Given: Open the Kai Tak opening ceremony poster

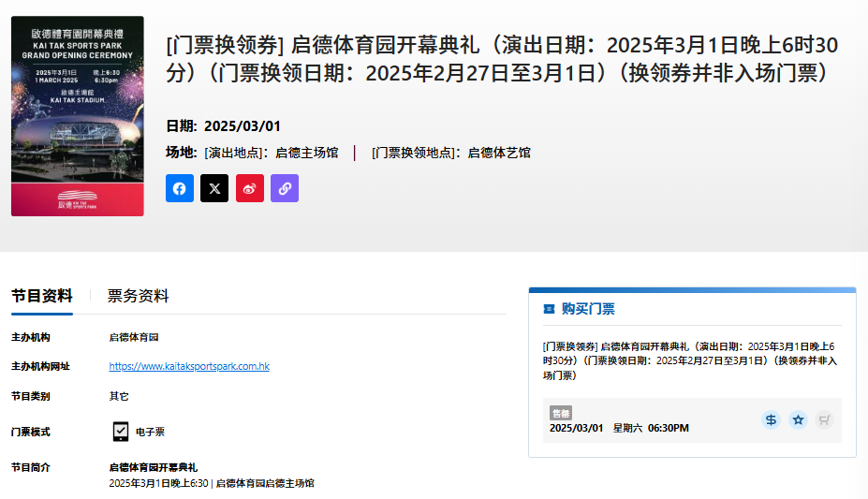Looking at the screenshot, I should pyautogui.click(x=78, y=116).
